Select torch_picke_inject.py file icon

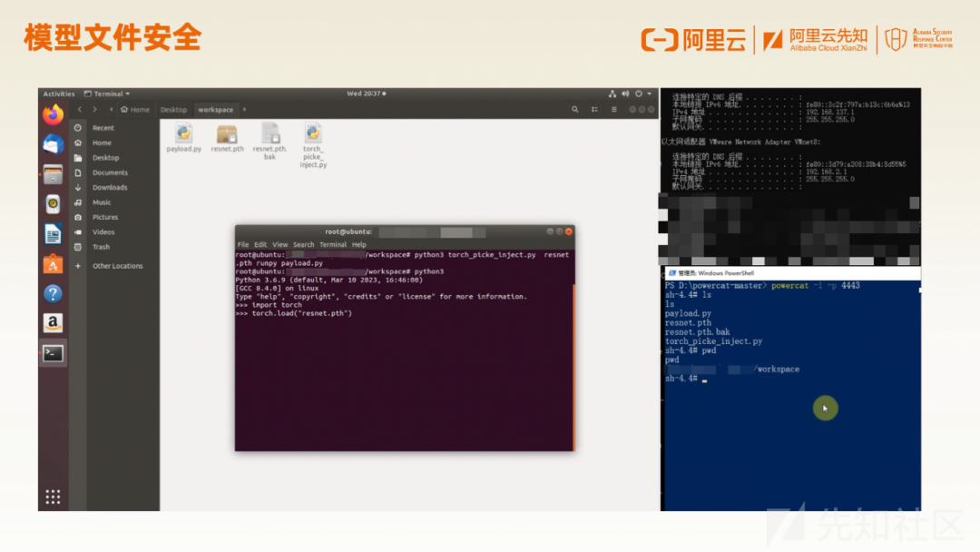coord(313,145)
